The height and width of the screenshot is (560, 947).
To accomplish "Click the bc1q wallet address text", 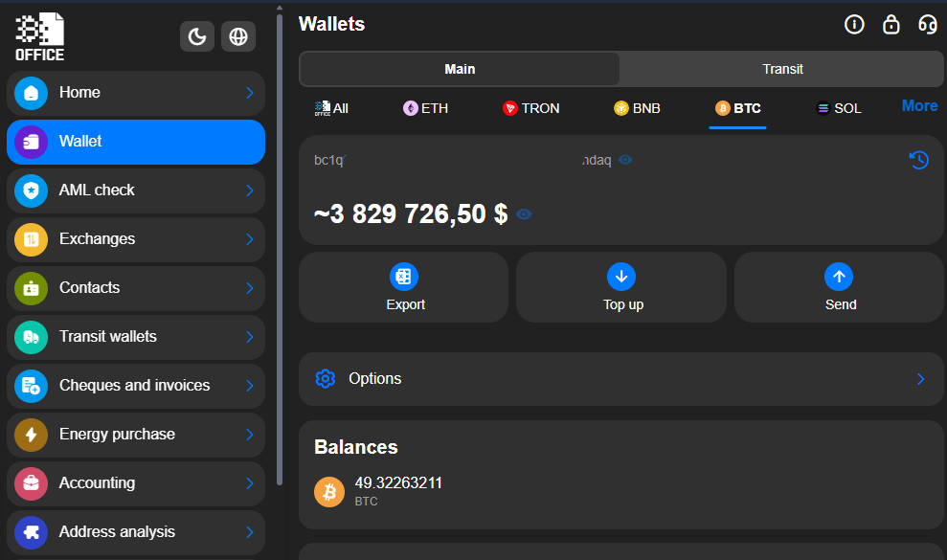I will point(462,160).
